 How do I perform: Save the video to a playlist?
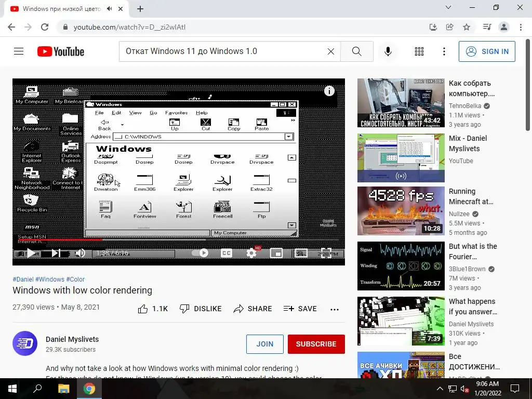pos(300,309)
